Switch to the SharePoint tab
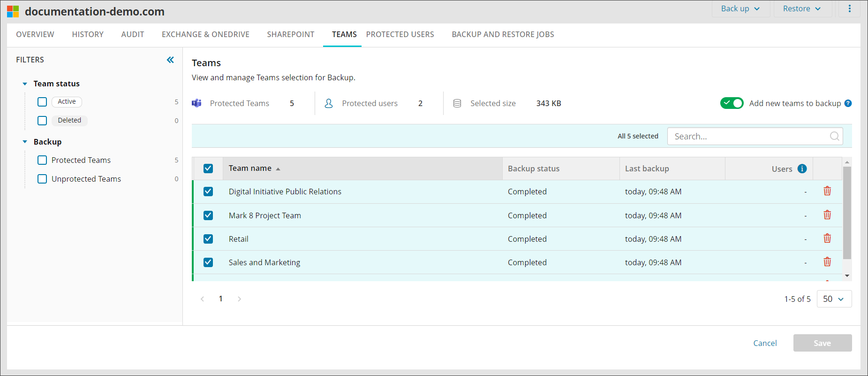 coord(290,34)
